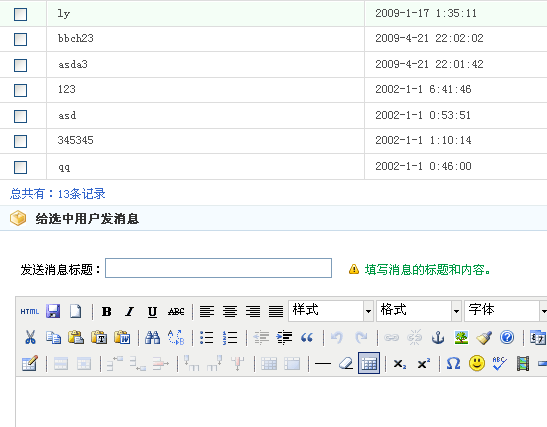Viewport: 547px width, 427px height.
Task: Click the anchor insert icon
Action: point(438,337)
